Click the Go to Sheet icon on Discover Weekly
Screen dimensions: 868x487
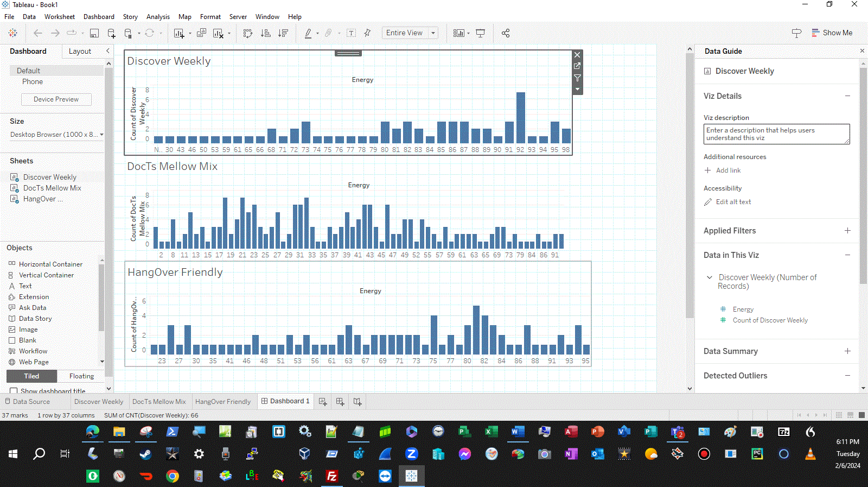[x=577, y=66]
